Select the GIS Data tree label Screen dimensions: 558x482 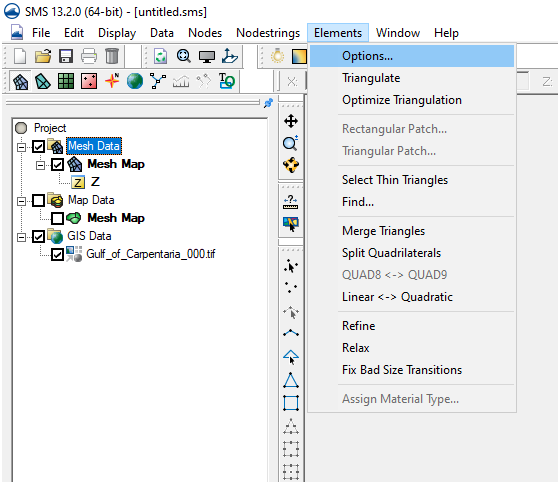[x=89, y=236]
